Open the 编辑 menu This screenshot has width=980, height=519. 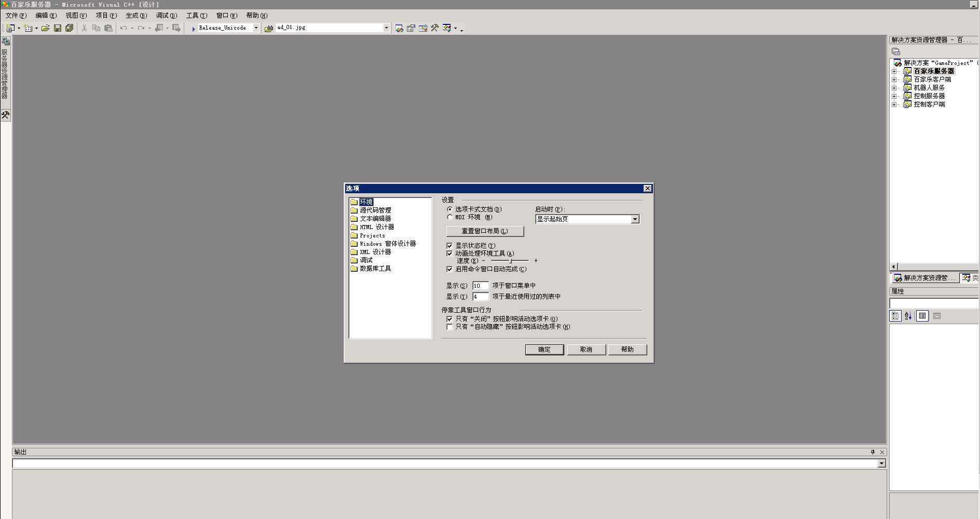pos(46,16)
